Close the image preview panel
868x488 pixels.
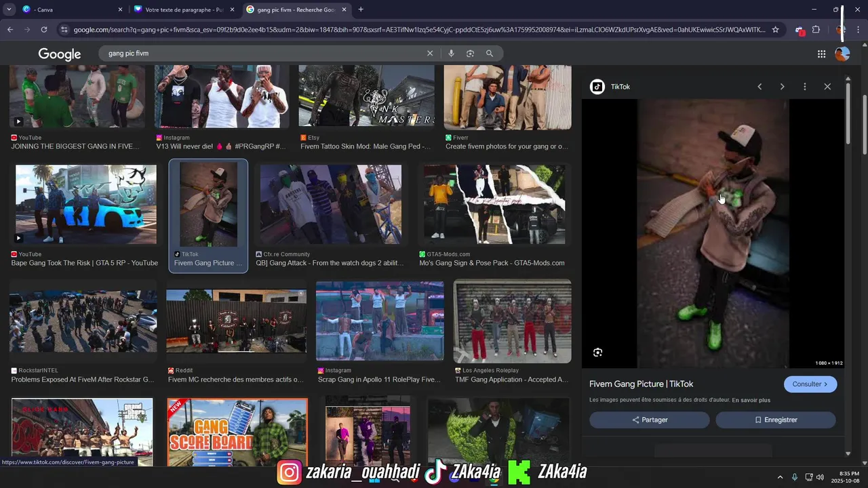tap(827, 87)
